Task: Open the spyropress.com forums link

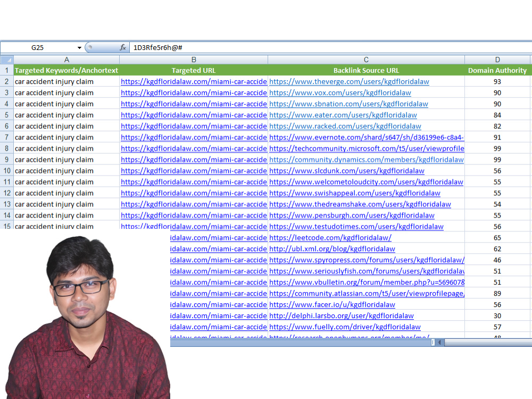Action: (x=367, y=260)
